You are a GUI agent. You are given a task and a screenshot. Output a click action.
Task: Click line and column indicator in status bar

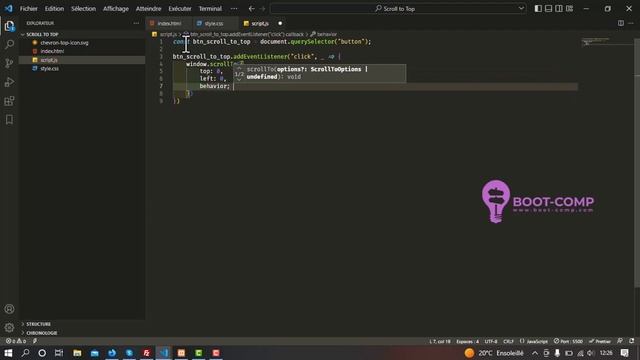tap(440, 341)
